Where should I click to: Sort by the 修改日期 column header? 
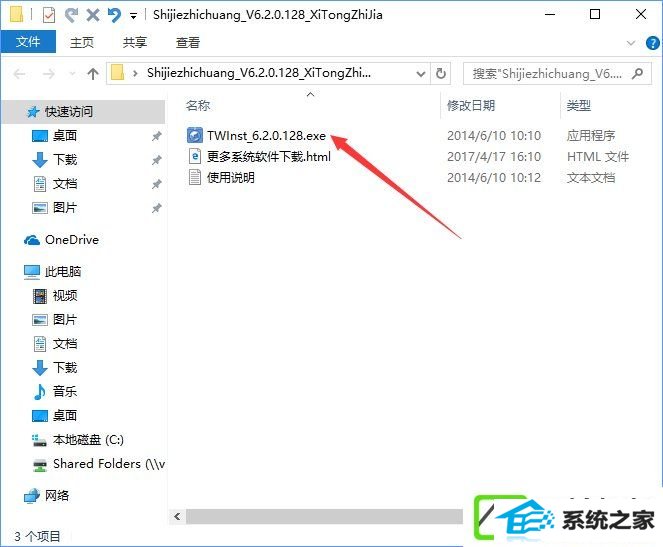[471, 105]
